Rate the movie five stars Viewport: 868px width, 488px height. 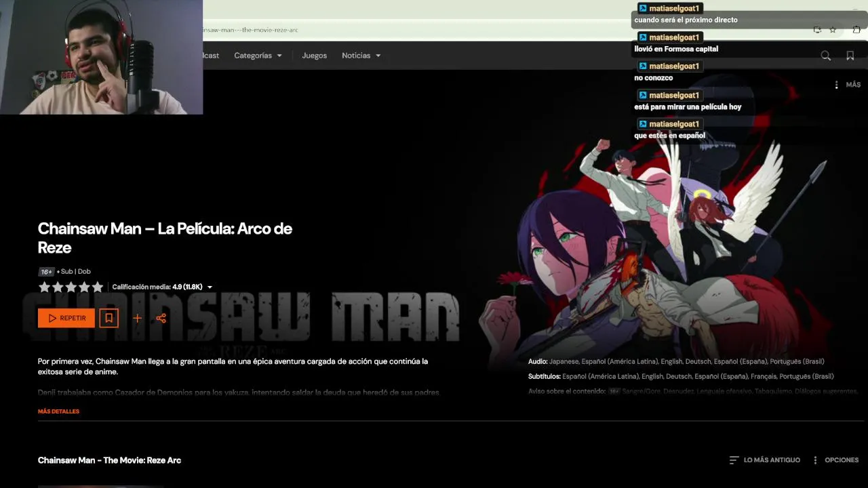coord(97,287)
